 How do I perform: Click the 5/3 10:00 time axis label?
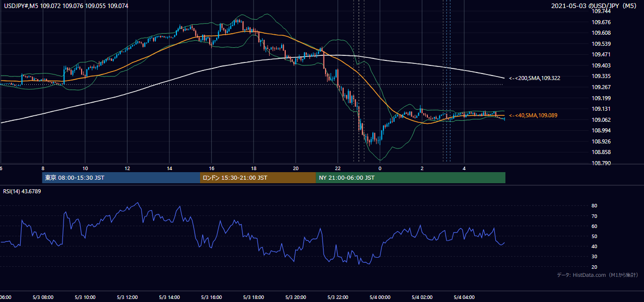click(85, 297)
